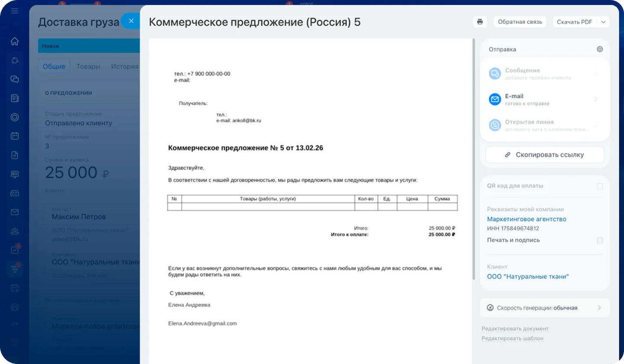Image resolution: width=624 pixels, height=364 pixels.
Task: Click the blue E-mail envelope icon
Action: 495,100
